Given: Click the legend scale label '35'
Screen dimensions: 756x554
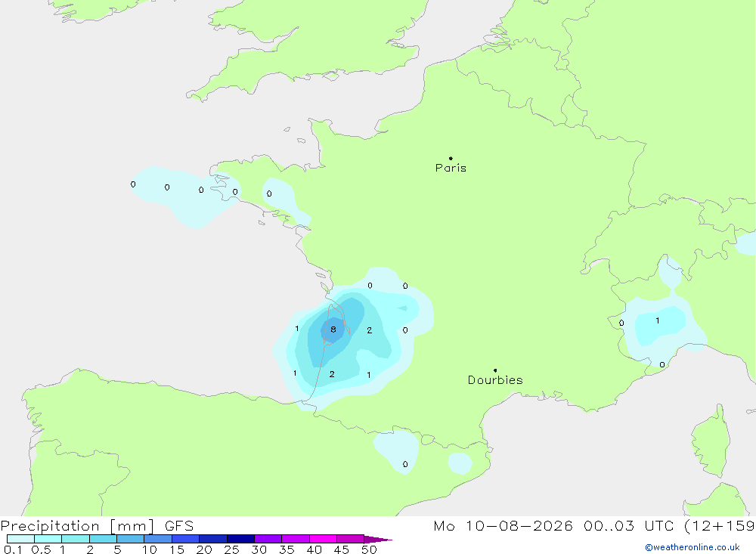Looking at the screenshot, I should coord(287,549).
